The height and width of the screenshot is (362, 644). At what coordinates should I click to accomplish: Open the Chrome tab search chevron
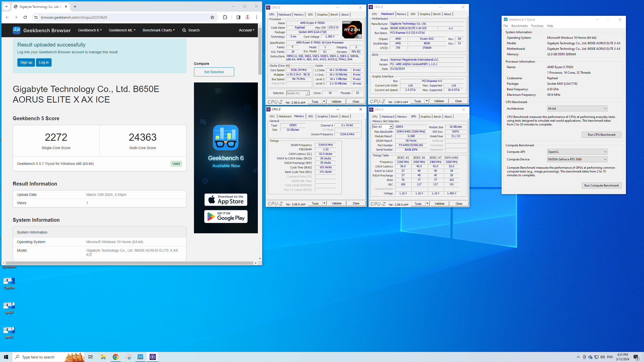coord(7,7)
